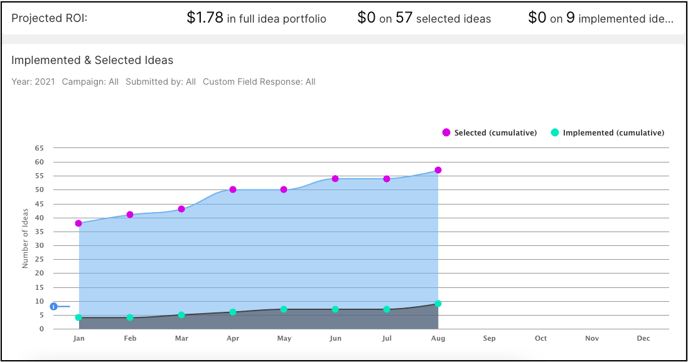Open the Submitted by: All filter
The width and height of the screenshot is (688, 362).
coord(161,82)
